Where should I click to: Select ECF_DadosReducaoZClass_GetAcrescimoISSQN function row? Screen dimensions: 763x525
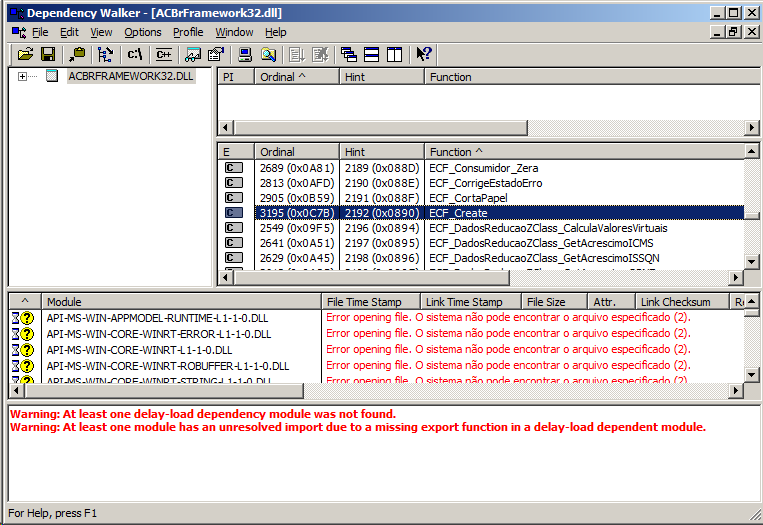(x=481, y=258)
